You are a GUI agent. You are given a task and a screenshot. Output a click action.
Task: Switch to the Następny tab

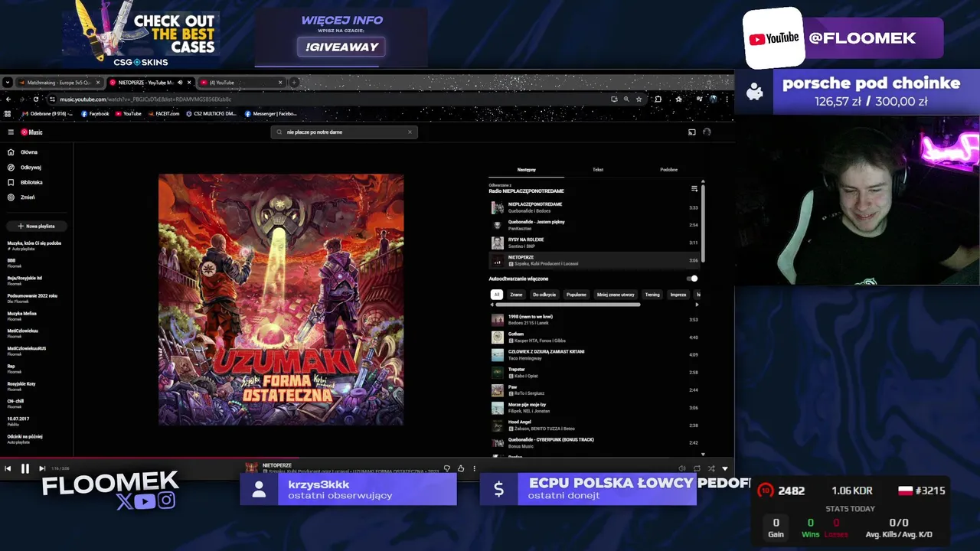(526, 170)
